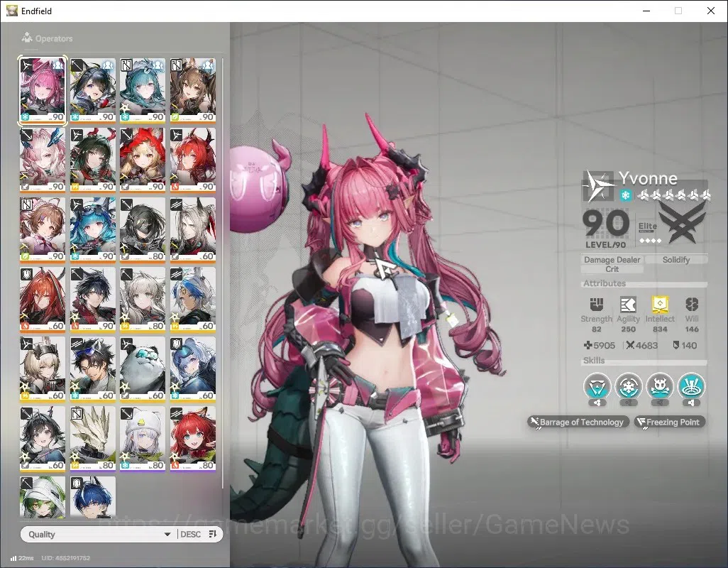Image resolution: width=728 pixels, height=568 pixels.
Task: Click the six-star rarity row
Action: pyautogui.click(x=673, y=195)
